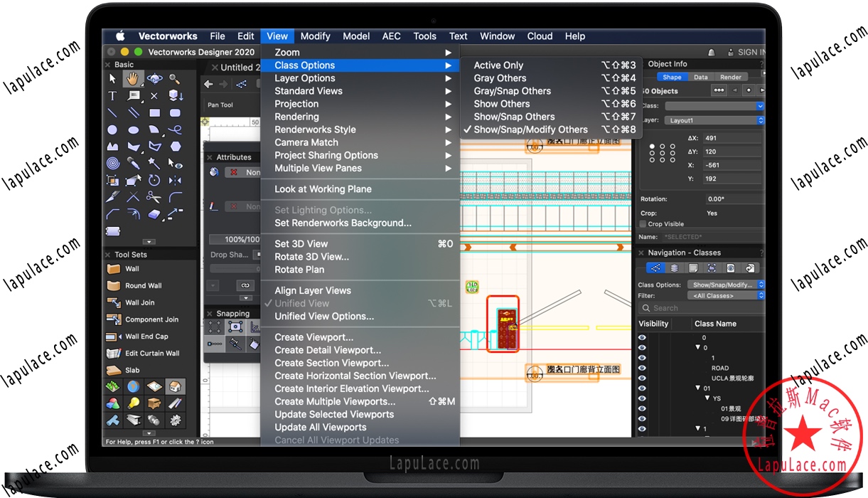Select the Wall tool in Tool Sets
The image size is (868, 498).
(x=132, y=269)
